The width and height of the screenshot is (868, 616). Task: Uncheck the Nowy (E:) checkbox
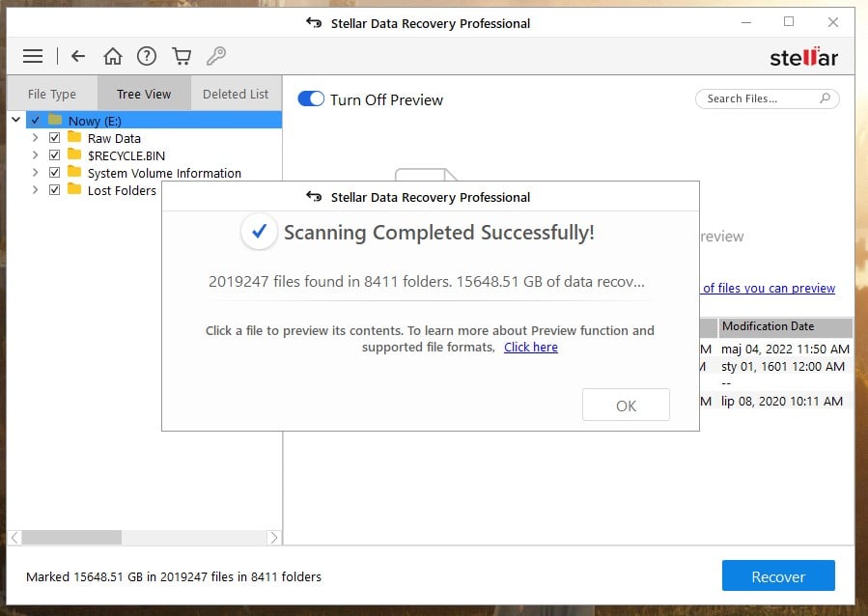pyautogui.click(x=36, y=120)
